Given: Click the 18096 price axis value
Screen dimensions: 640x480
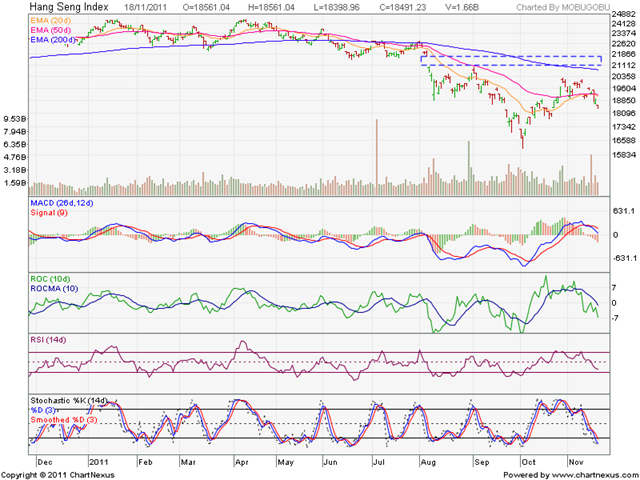Looking at the screenshot, I should pos(624,113).
